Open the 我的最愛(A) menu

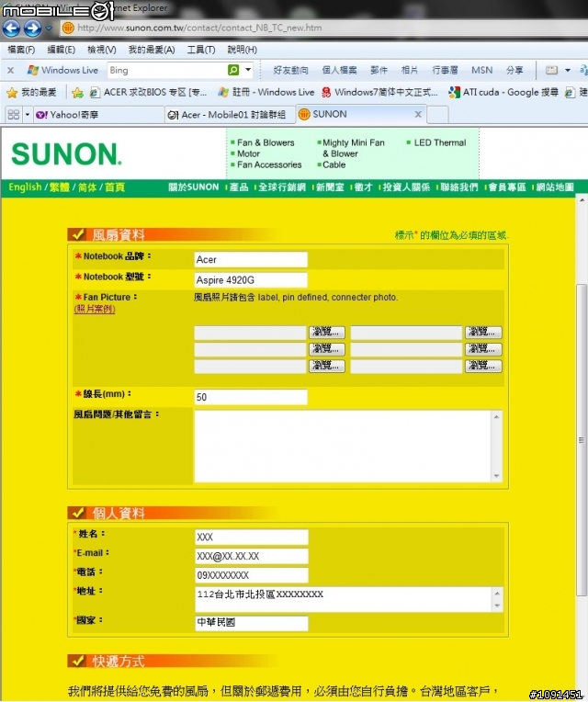coord(152,50)
